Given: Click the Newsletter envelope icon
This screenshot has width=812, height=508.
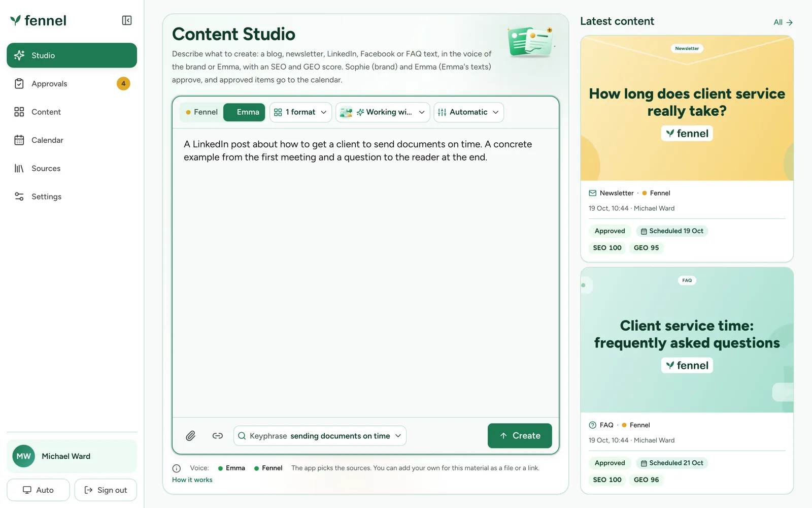Looking at the screenshot, I should click(593, 193).
